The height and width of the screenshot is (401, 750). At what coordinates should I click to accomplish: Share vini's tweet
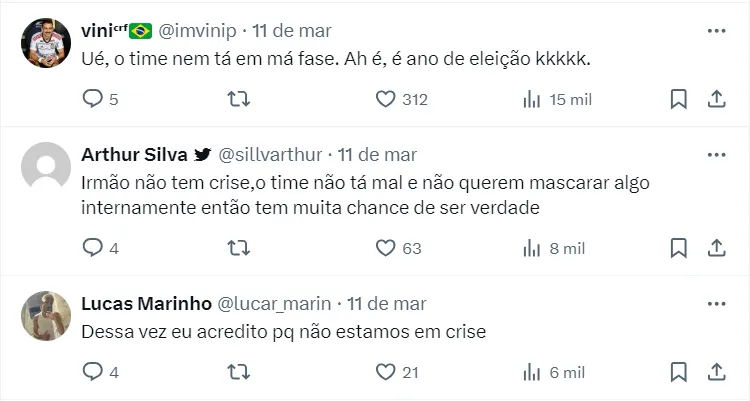[x=716, y=99]
